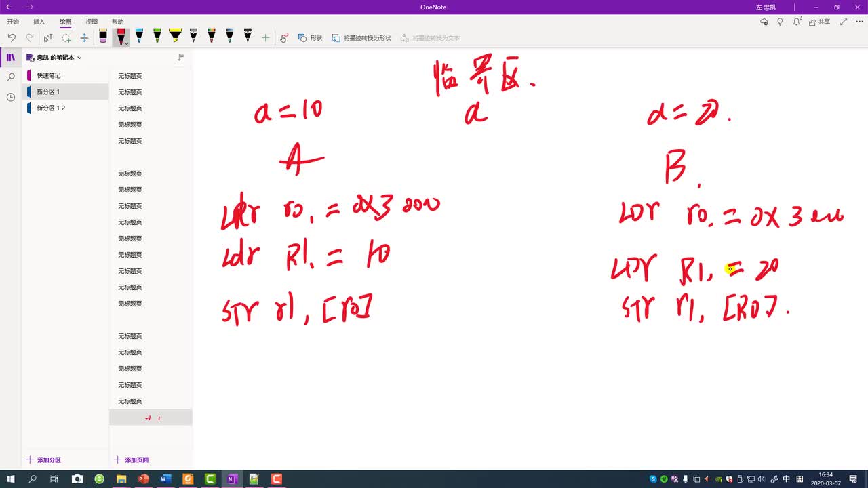This screenshot has height=488, width=868.
Task: Click the redo arrow button
Action: click(29, 38)
